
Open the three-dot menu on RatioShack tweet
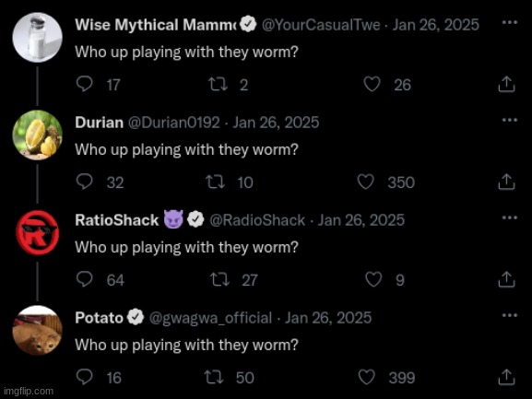510,217
